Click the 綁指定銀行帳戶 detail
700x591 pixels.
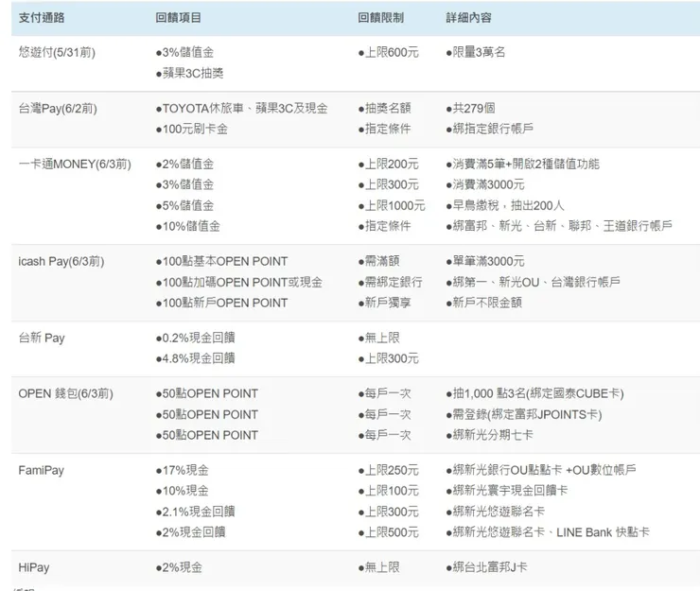click(490, 129)
